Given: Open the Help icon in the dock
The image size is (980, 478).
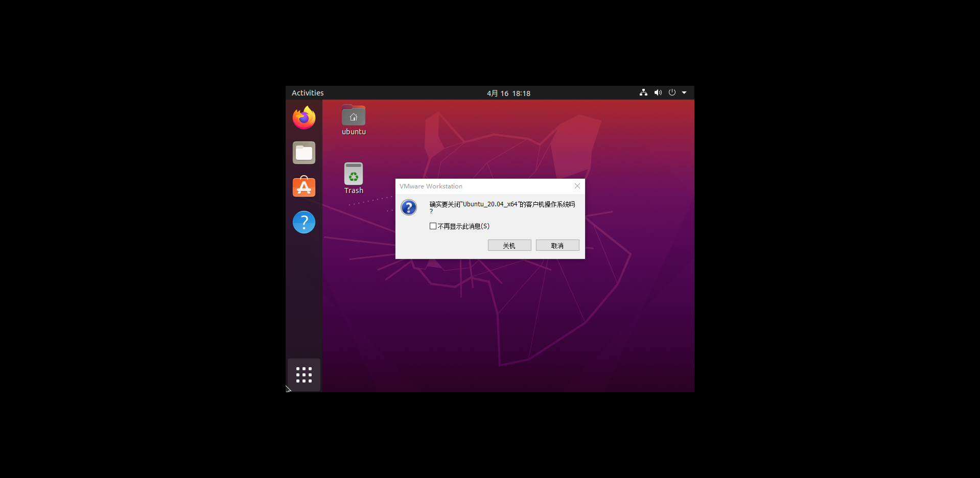Looking at the screenshot, I should pos(304,222).
